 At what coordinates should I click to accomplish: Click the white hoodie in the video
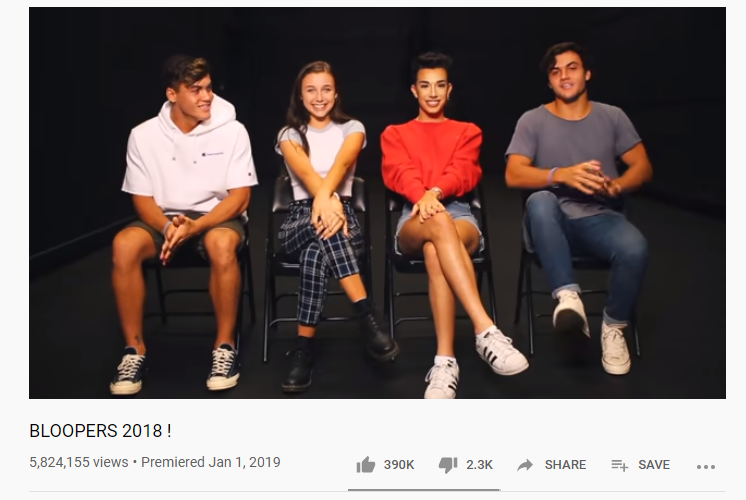click(x=189, y=157)
